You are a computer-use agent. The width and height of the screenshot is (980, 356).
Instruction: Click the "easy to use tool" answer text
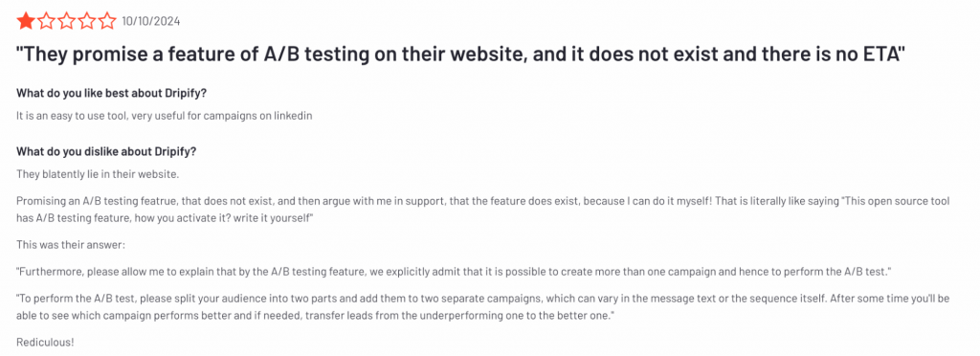[165, 116]
